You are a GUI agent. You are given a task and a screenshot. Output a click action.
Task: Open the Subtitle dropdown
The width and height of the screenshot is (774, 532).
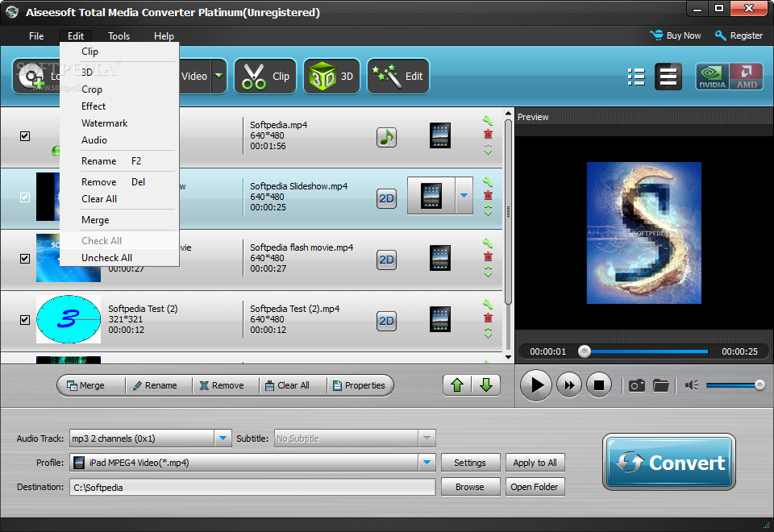[427, 438]
